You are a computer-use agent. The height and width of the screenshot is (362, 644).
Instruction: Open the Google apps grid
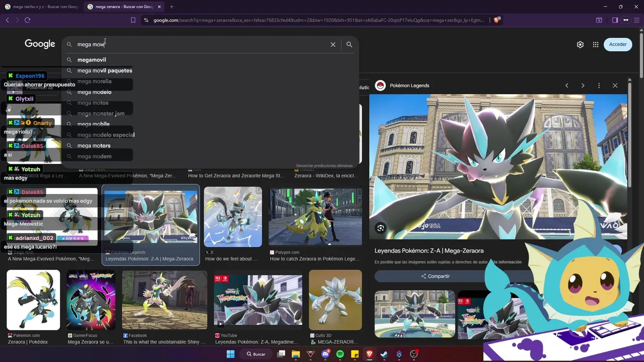596,44
